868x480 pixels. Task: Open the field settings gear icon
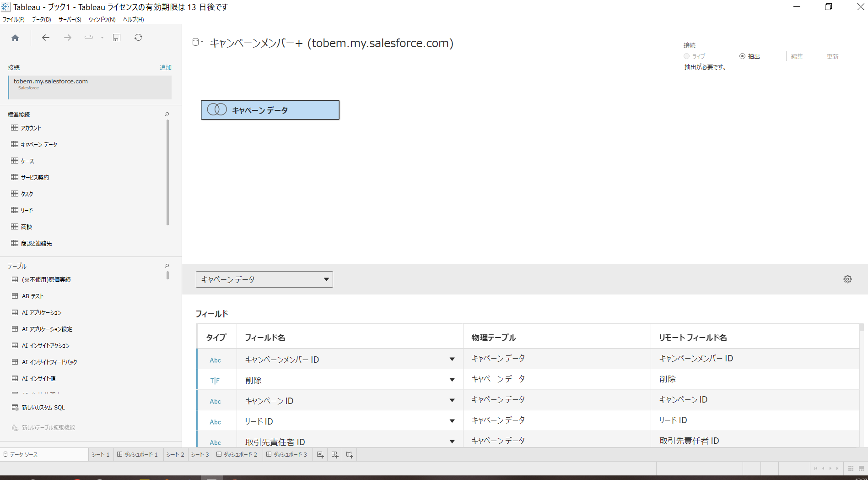click(x=847, y=279)
